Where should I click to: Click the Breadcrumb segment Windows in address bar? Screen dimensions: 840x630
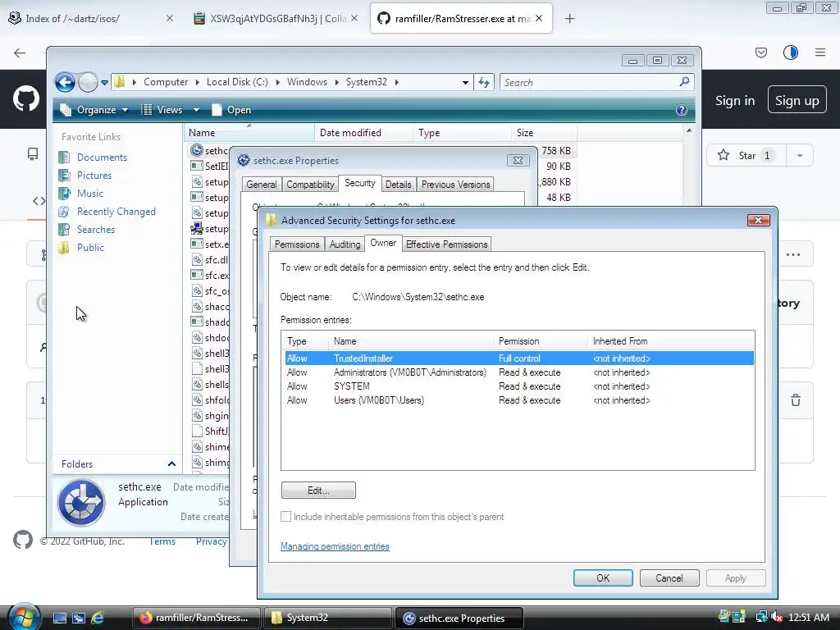pyautogui.click(x=307, y=82)
